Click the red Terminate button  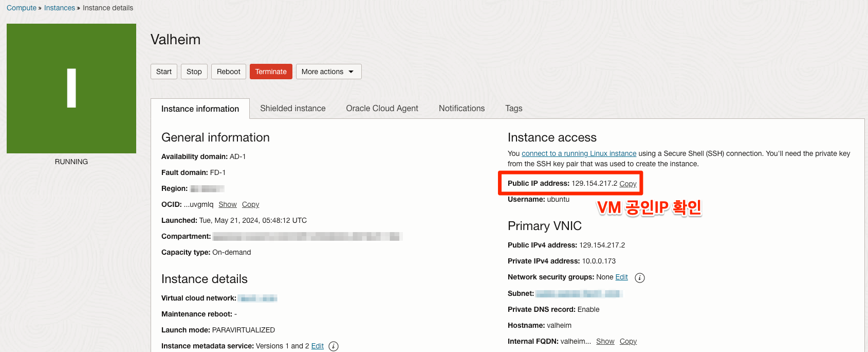click(271, 72)
